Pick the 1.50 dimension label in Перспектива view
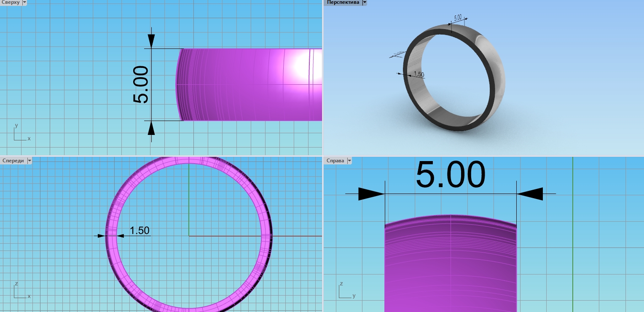Image resolution: width=644 pixels, height=312 pixels. [x=419, y=74]
